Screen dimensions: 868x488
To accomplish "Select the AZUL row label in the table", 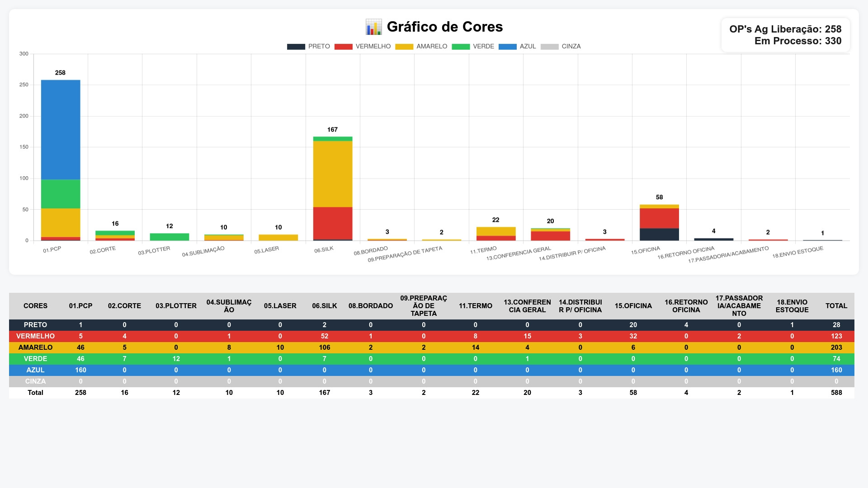I will coord(35,370).
